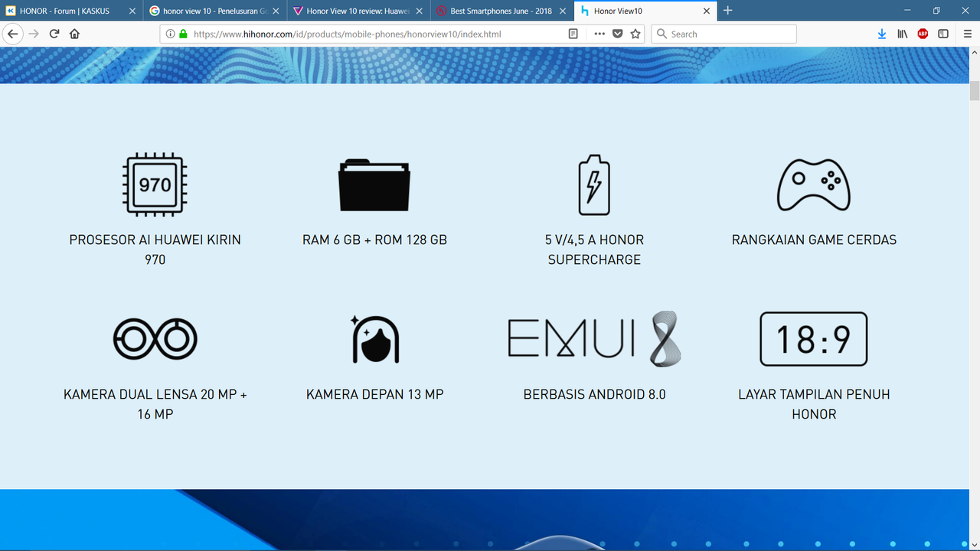This screenshot has width=980, height=551.
Task: Go back with the browser back arrow
Action: pyautogui.click(x=12, y=34)
